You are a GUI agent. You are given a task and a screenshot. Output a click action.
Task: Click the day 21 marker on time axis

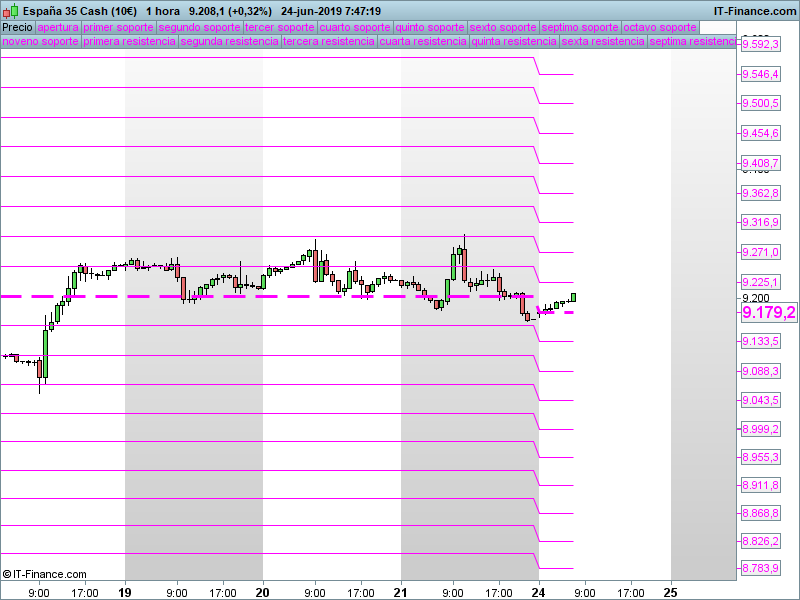coord(401,592)
